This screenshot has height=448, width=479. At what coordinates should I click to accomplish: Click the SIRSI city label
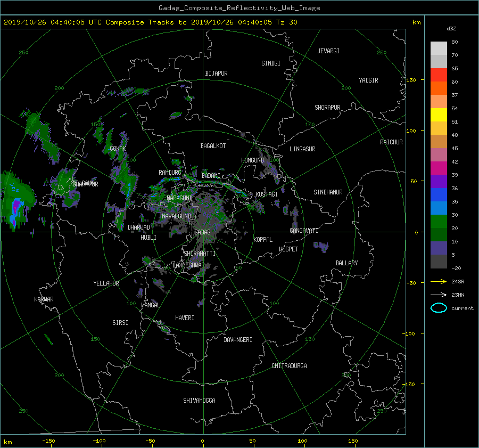(x=120, y=323)
